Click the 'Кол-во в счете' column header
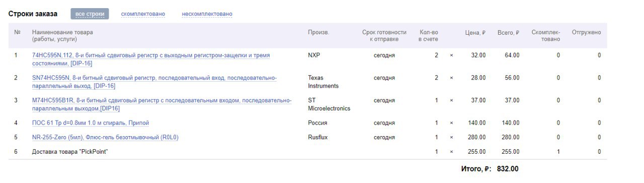 tap(429, 36)
